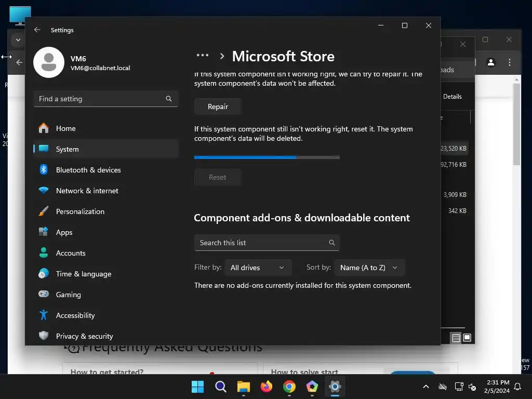Open Personalization settings
This screenshot has width=532, height=399.
click(x=106, y=211)
